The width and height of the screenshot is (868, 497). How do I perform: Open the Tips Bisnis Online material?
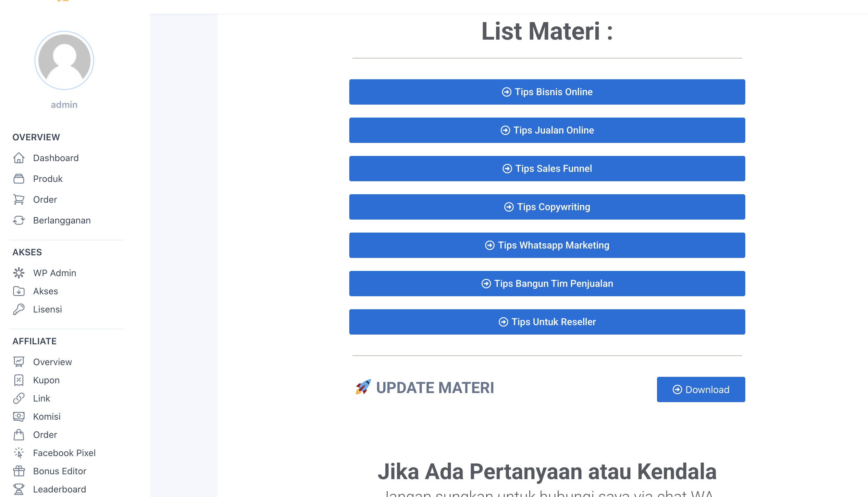[x=547, y=92]
